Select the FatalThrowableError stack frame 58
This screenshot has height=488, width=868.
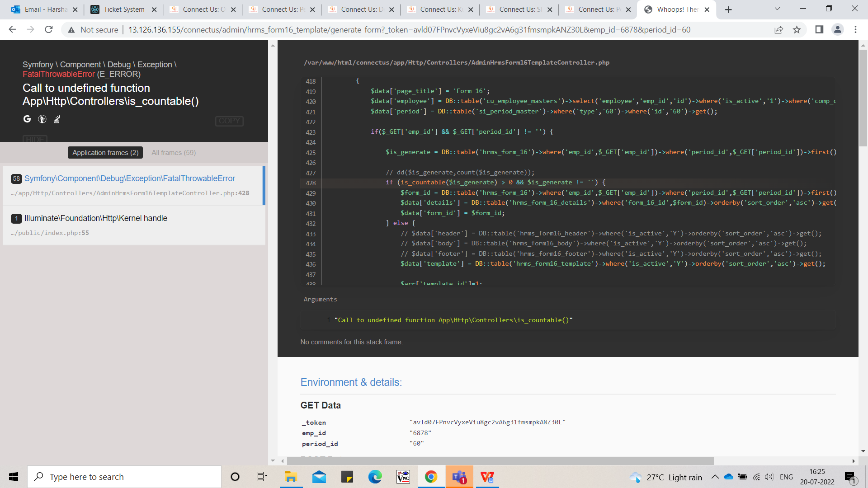point(133,185)
